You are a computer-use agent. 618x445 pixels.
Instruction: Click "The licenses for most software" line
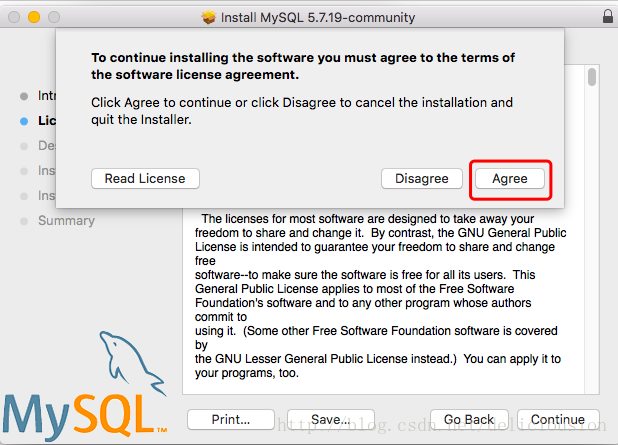367,219
